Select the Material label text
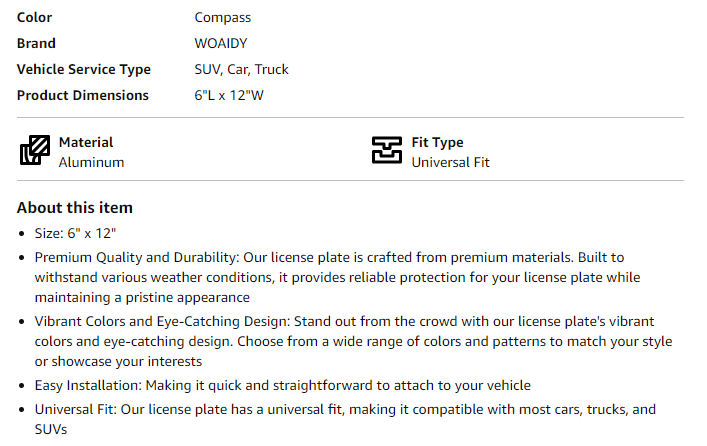 86,143
